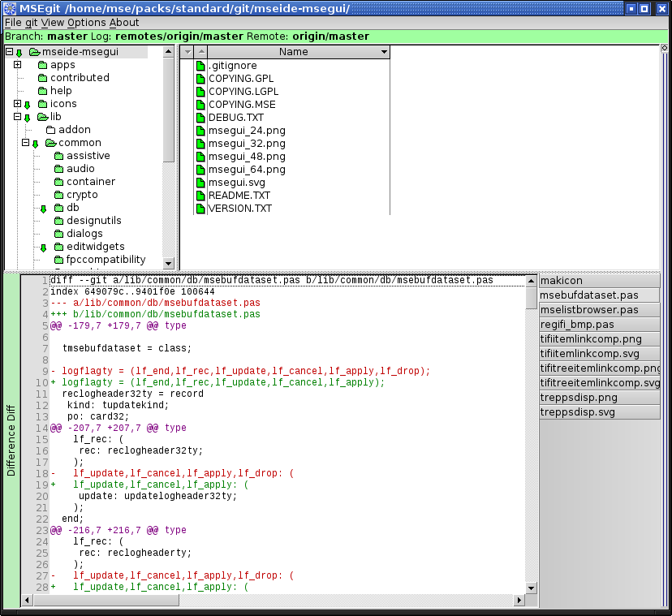Click the green arrow beside db folder

click(x=44, y=209)
